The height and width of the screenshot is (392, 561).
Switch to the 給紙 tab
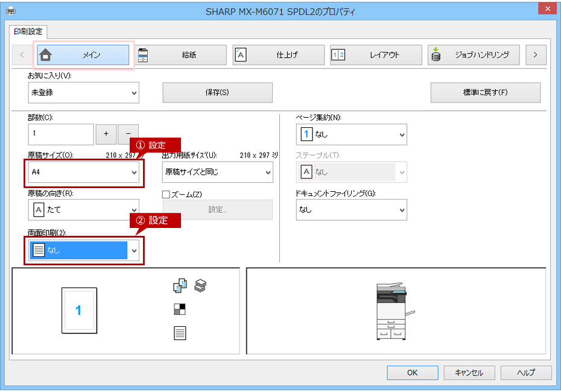(x=181, y=55)
